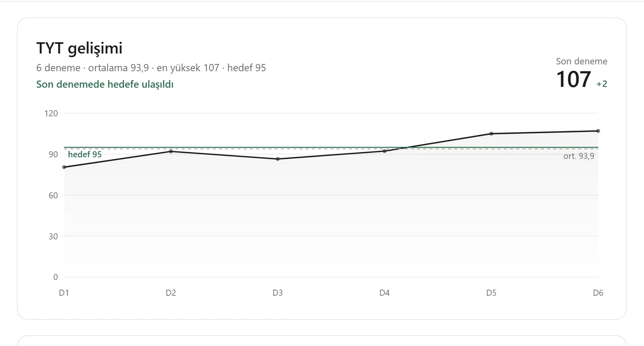Click the D3 x-axis label

pyautogui.click(x=278, y=292)
